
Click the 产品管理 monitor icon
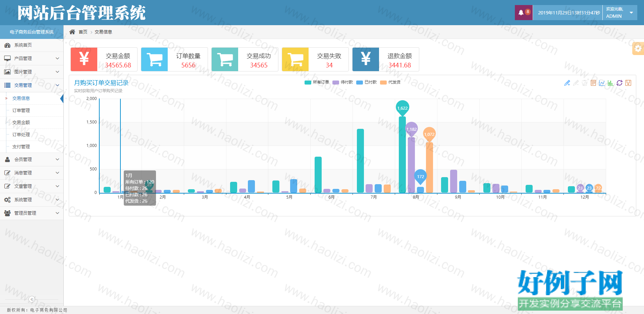[7, 58]
